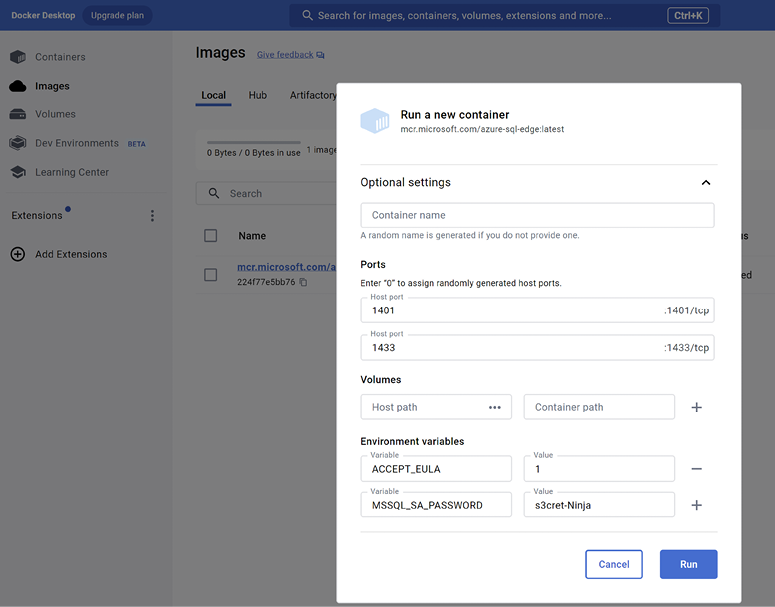Click the 0 Bytes in use text
Viewport: 775px width, 607px height.
(x=254, y=153)
